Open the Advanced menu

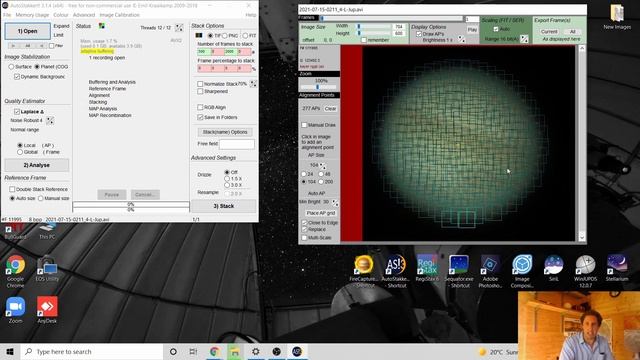[84, 15]
